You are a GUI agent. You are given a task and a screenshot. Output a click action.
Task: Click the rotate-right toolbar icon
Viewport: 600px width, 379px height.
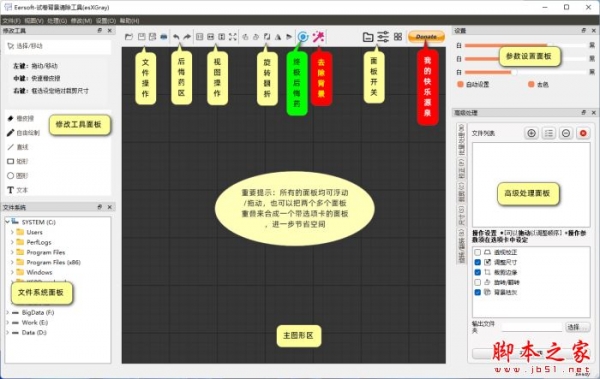[x=256, y=37]
